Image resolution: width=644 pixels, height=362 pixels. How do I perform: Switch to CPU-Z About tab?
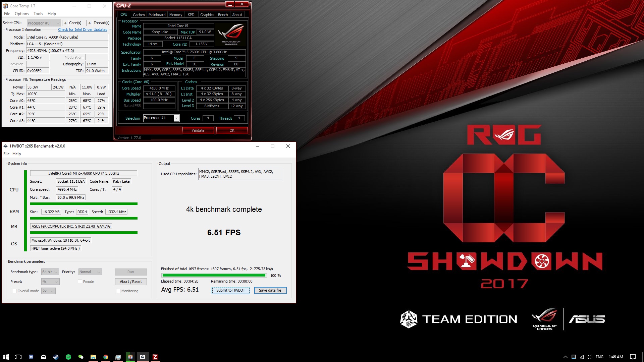tap(237, 15)
